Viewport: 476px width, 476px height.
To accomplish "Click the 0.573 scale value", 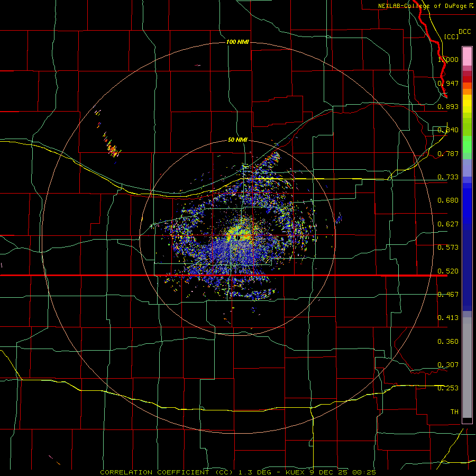I will [x=448, y=248].
